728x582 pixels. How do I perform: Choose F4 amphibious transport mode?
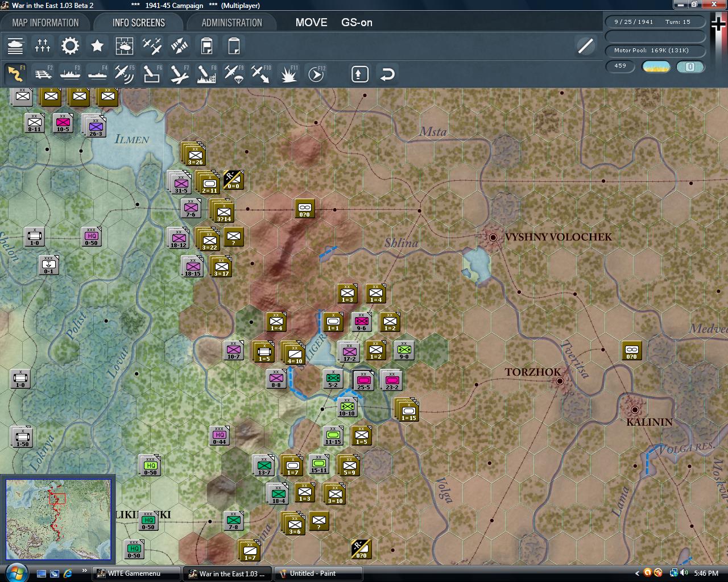click(97, 74)
